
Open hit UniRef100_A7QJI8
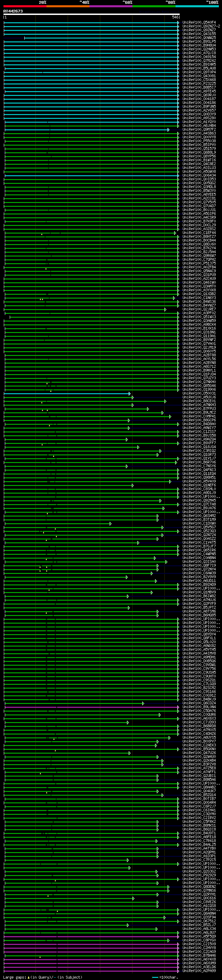tap(199, 53)
